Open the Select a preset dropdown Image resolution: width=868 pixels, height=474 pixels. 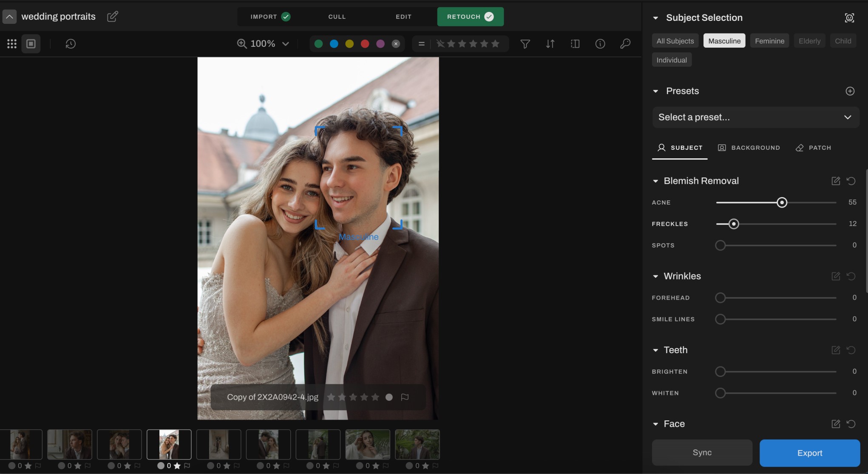tap(755, 117)
